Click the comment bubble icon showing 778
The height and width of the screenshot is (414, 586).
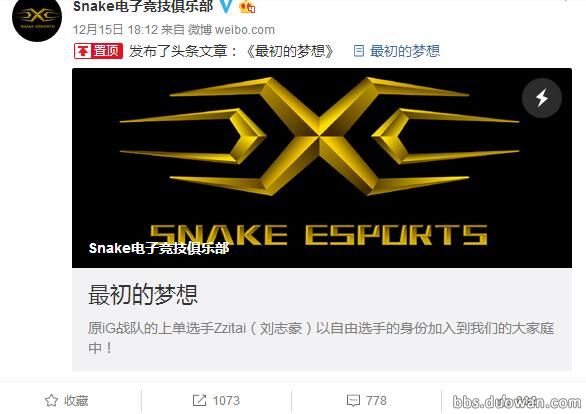tap(353, 401)
